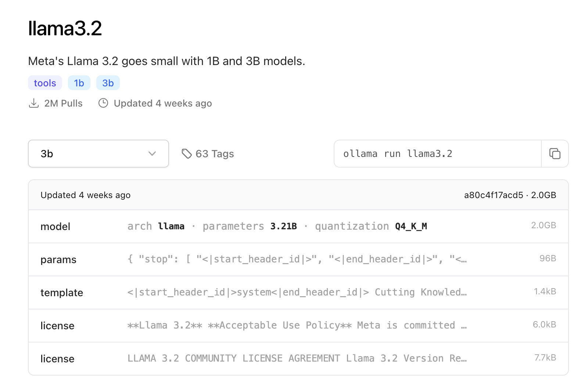Select the 1b tag badge

(x=79, y=83)
